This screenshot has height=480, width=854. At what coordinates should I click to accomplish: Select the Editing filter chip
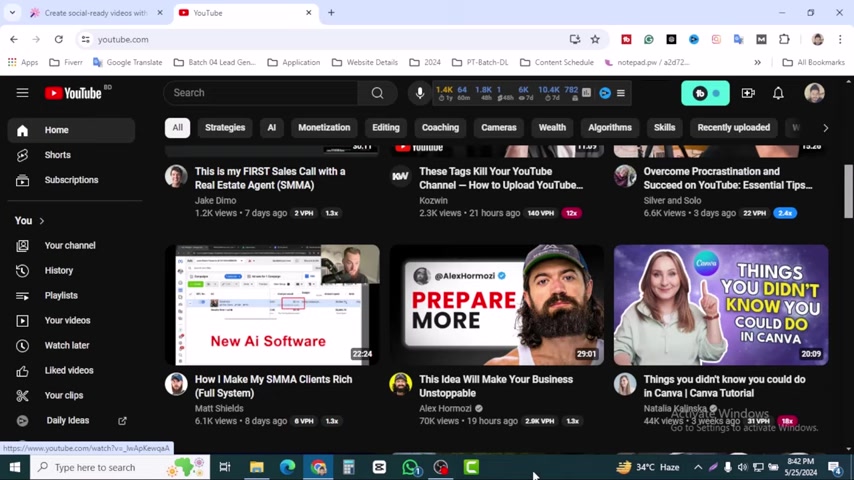(x=386, y=128)
